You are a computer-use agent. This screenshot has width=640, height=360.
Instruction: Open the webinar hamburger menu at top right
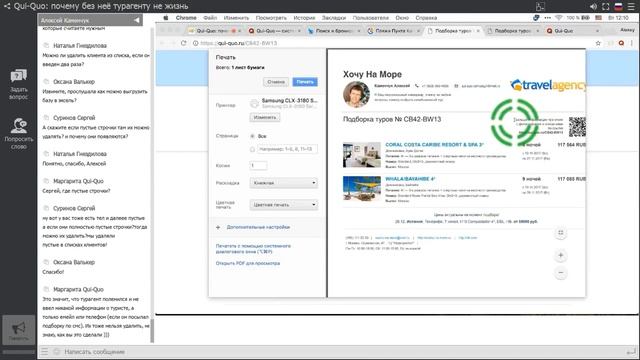[631, 7]
